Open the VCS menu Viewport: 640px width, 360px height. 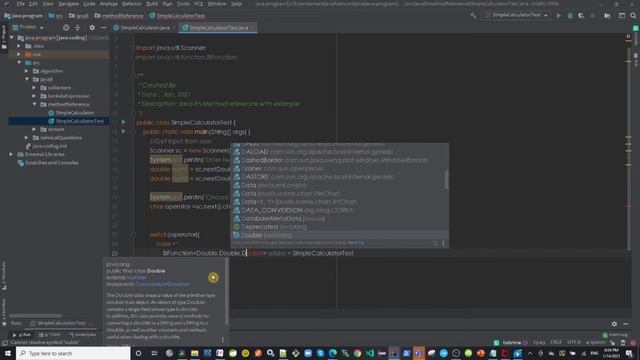click(x=198, y=4)
